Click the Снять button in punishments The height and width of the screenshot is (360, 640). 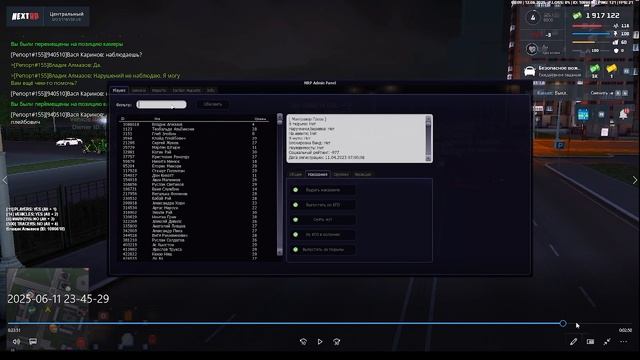click(323, 220)
